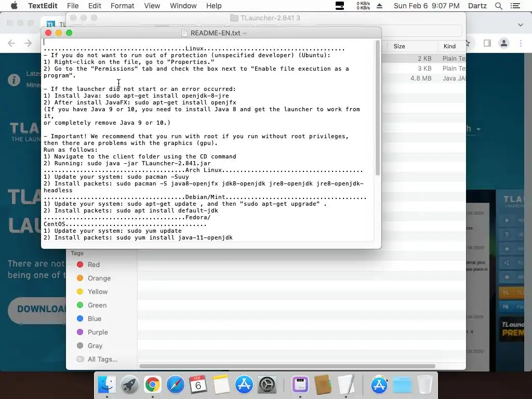Open README-EN.txt title dropdown chevron

click(245, 33)
